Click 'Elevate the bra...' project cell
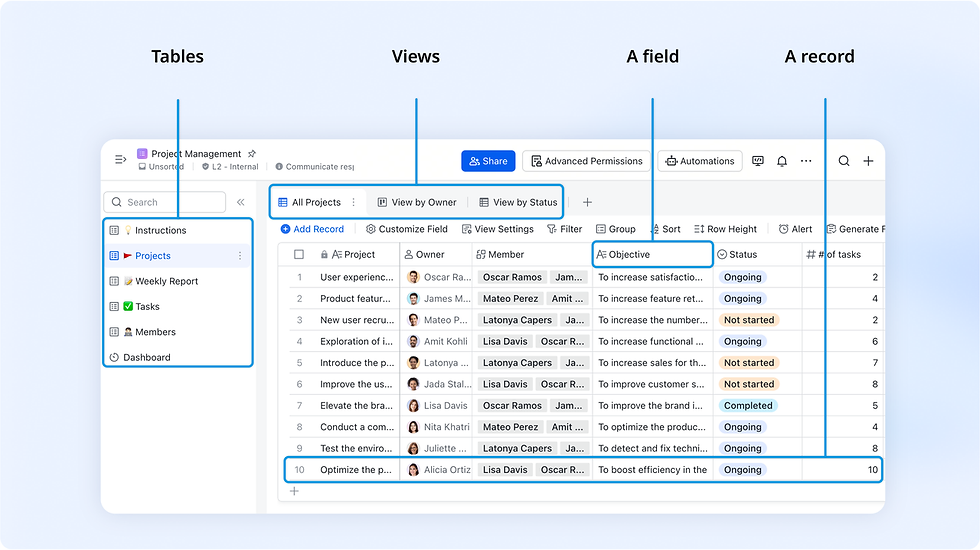This screenshot has height=550, width=980. point(358,406)
